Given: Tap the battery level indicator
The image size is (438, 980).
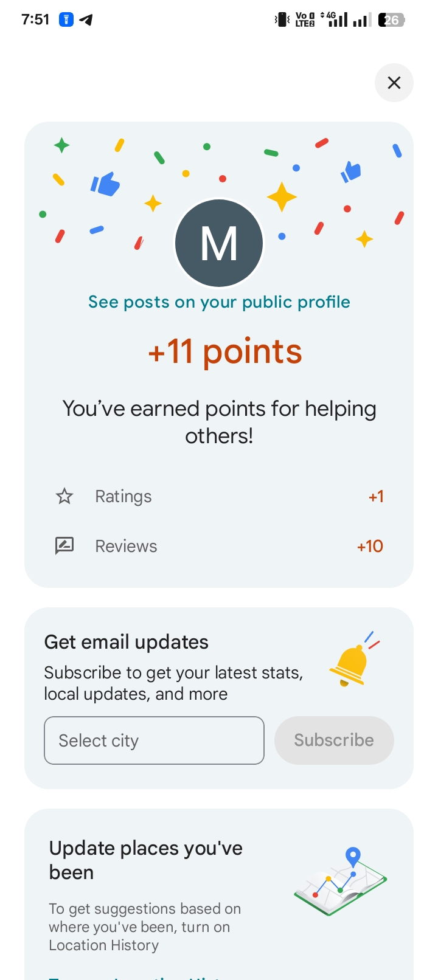Looking at the screenshot, I should click(391, 20).
